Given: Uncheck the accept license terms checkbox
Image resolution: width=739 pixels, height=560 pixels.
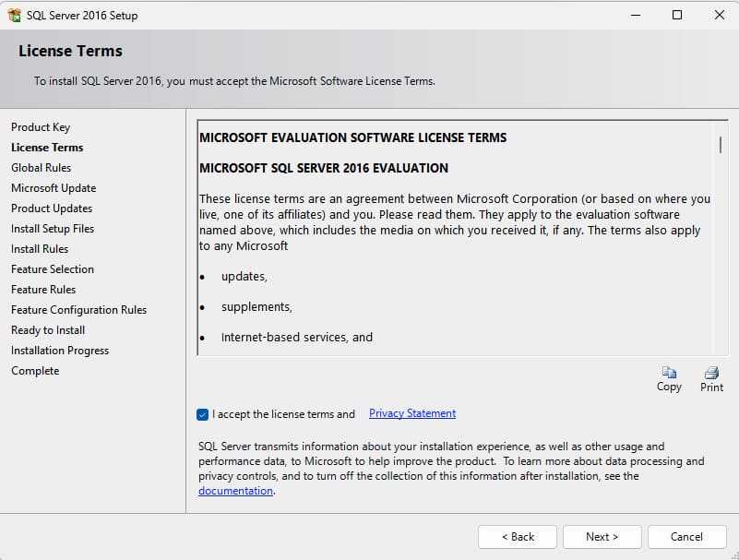Looking at the screenshot, I should 203,414.
